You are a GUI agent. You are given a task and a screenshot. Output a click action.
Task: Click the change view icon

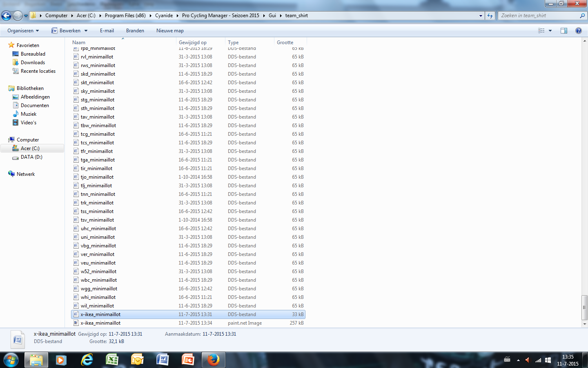coord(541,31)
